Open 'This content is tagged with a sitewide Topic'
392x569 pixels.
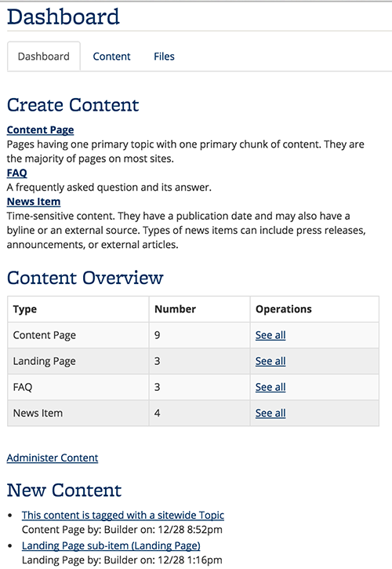(x=123, y=516)
